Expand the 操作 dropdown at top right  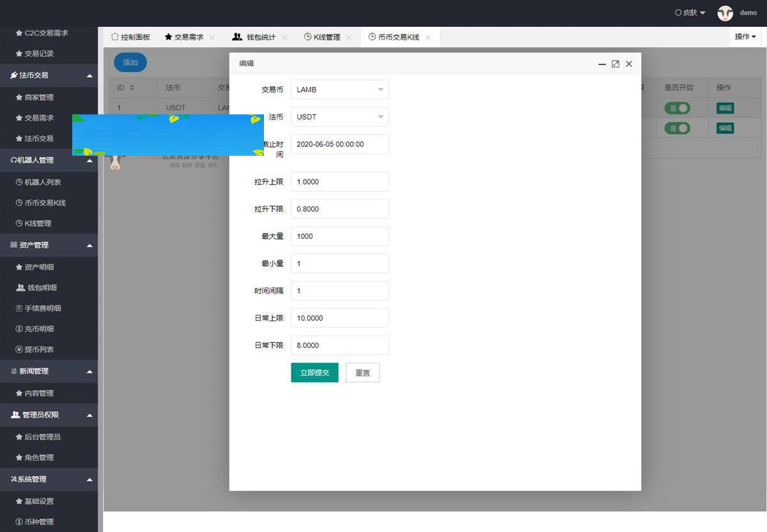745,36
